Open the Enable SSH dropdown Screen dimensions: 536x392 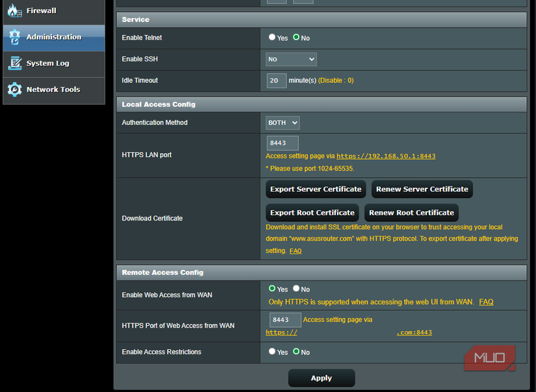tap(290, 59)
